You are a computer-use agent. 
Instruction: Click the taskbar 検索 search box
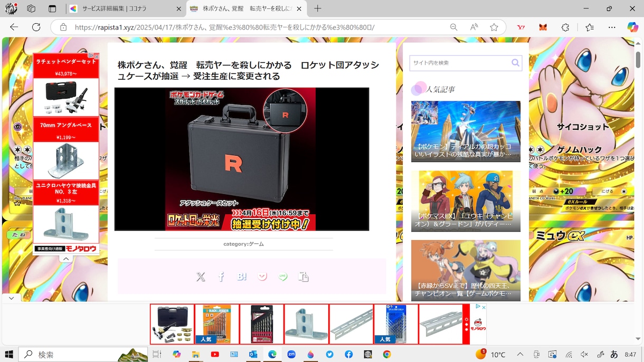click(83, 355)
